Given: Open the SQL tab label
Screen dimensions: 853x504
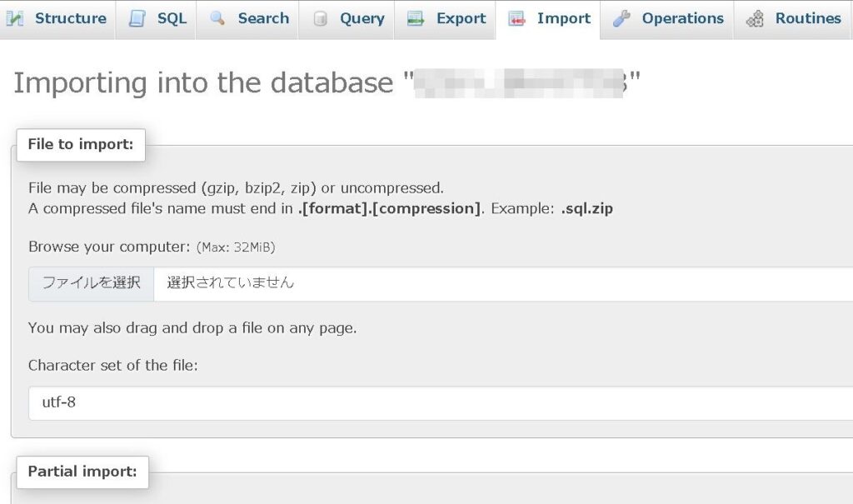Looking at the screenshot, I should [172, 18].
